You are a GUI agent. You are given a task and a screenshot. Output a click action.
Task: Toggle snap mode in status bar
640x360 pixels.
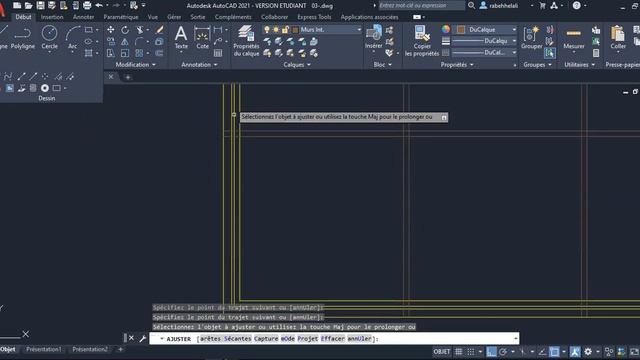471,351
